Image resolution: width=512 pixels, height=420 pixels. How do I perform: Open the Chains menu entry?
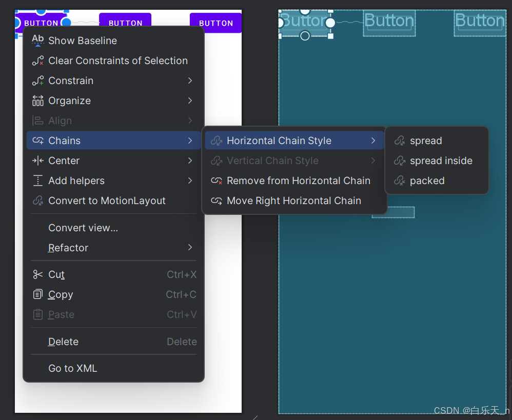[113, 141]
